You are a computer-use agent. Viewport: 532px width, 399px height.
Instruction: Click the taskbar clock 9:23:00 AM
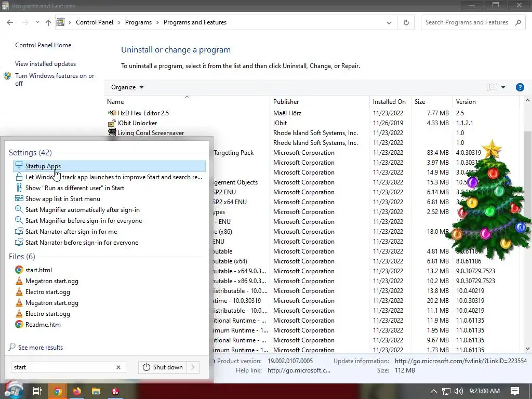485,391
